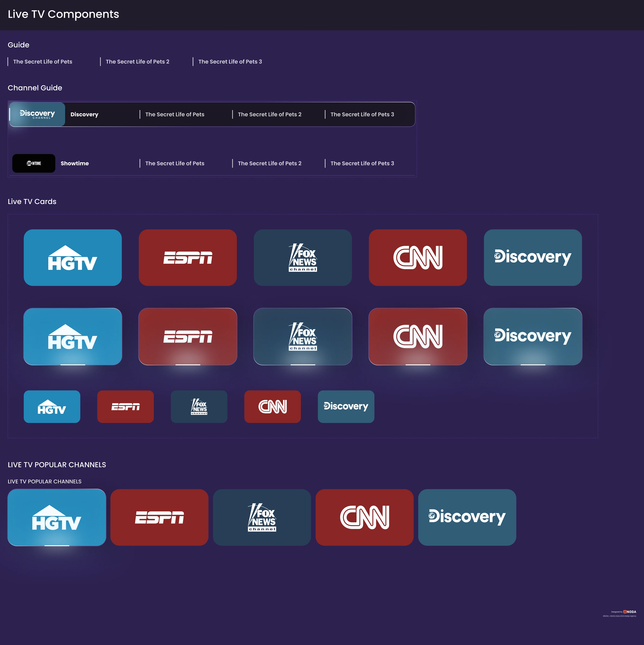Image resolution: width=644 pixels, height=645 pixels.
Task: Open Discovery in Live TV Popular Channels
Action: click(467, 517)
